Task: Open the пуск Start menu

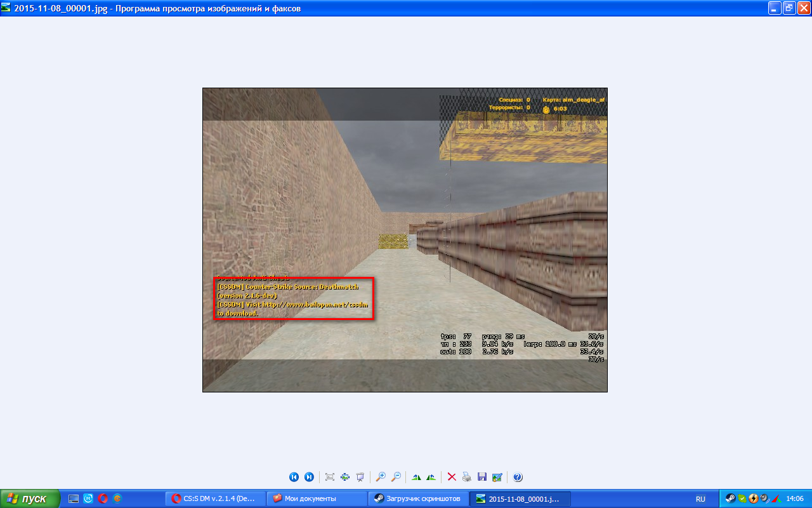Action: click(x=30, y=498)
